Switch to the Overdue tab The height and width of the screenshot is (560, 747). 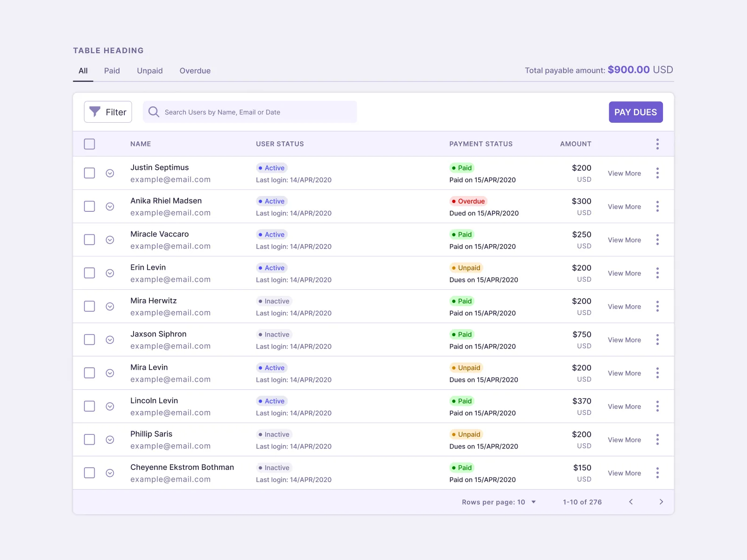coord(195,70)
